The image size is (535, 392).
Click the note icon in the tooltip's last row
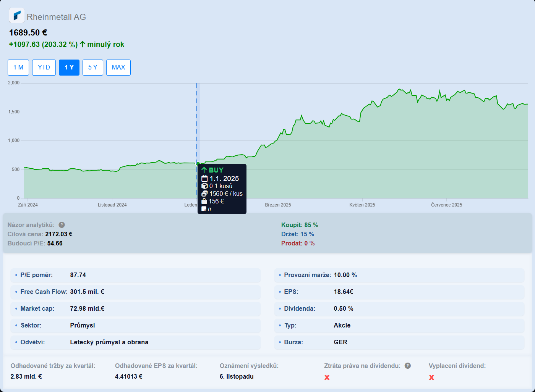point(204,209)
